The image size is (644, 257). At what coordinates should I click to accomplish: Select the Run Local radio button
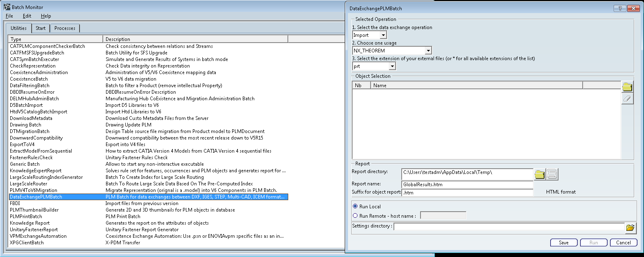pyautogui.click(x=355, y=206)
